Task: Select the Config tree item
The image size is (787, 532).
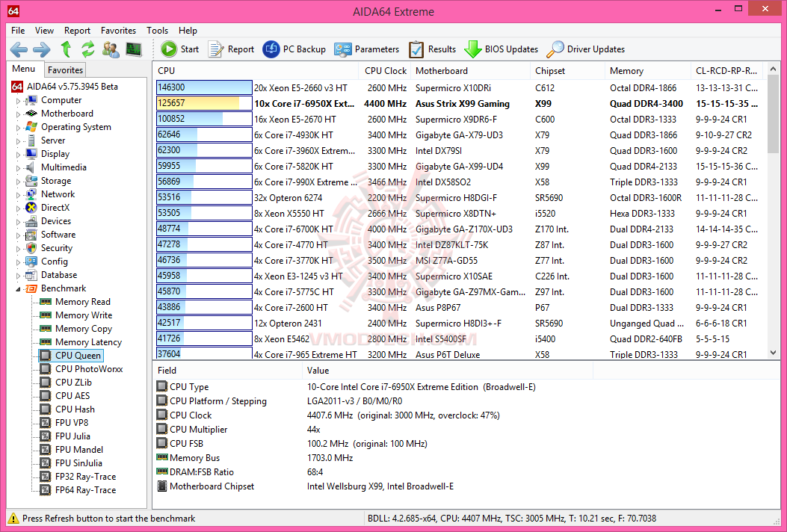Action: (46, 262)
